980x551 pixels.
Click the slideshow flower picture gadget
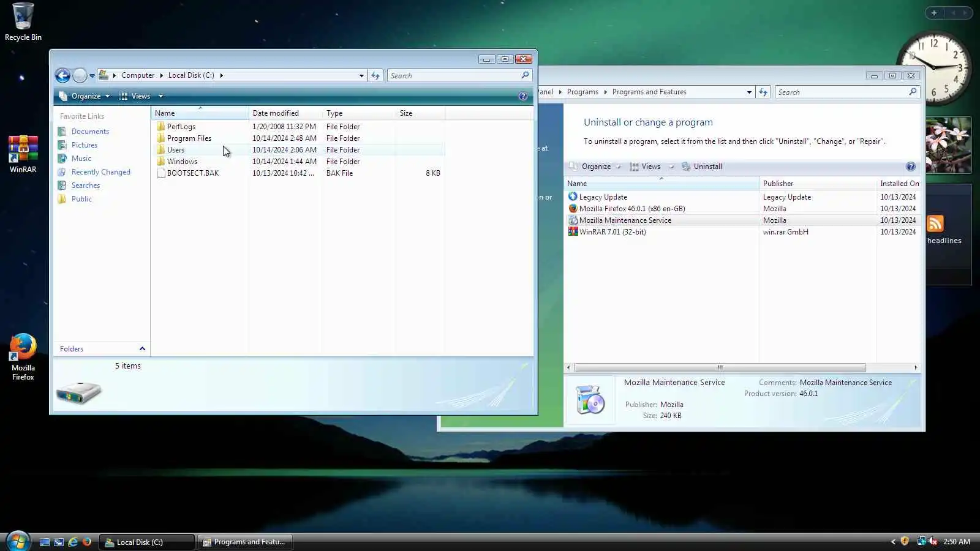coord(948,145)
